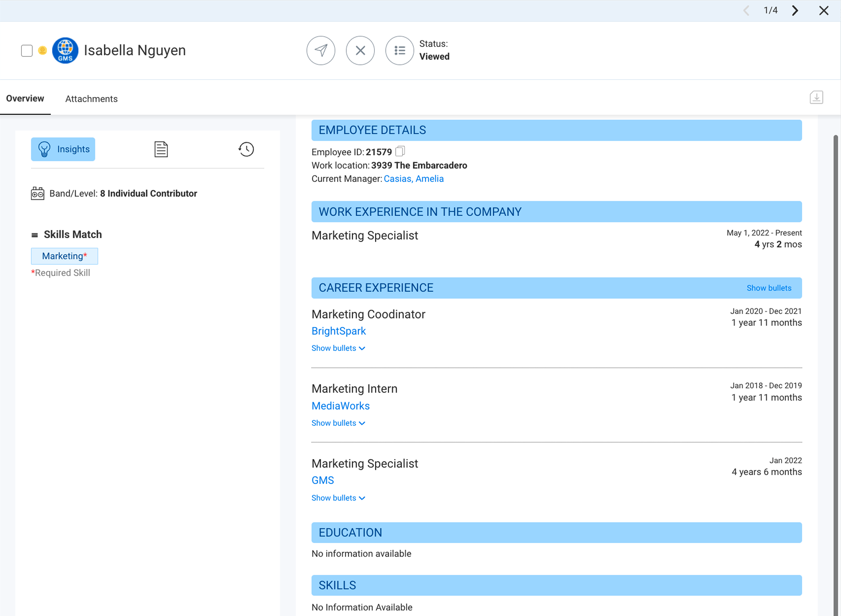Click the Marketing Intern job title

(355, 389)
